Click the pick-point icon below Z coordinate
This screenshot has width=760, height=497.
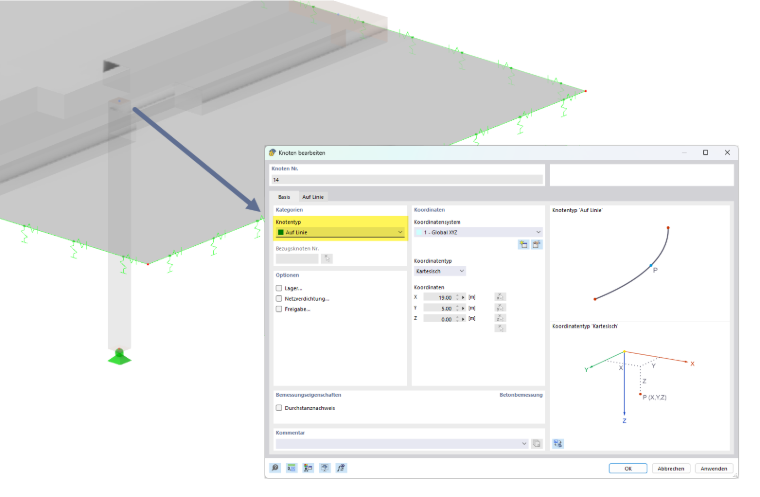[x=500, y=328]
